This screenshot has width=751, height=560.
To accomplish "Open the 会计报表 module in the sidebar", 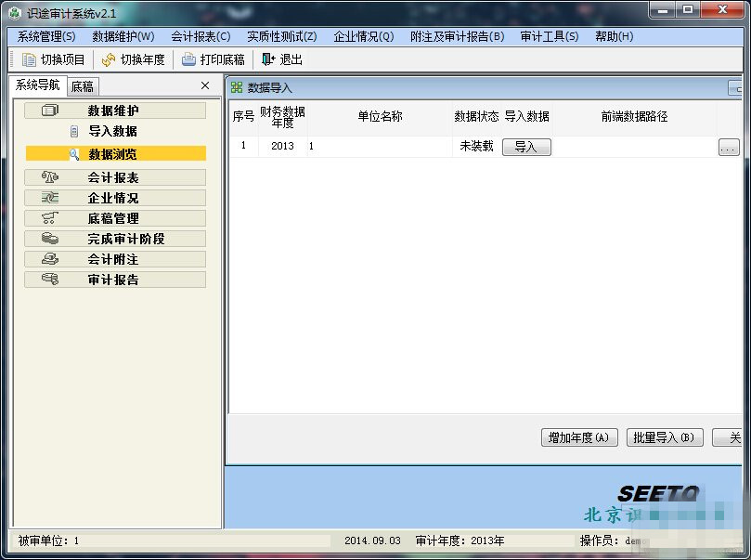I will (113, 176).
